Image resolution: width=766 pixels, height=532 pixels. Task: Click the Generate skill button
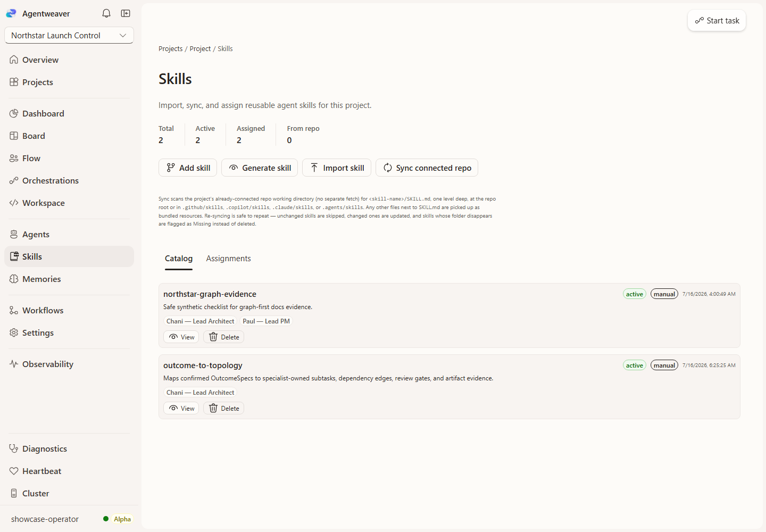(260, 168)
